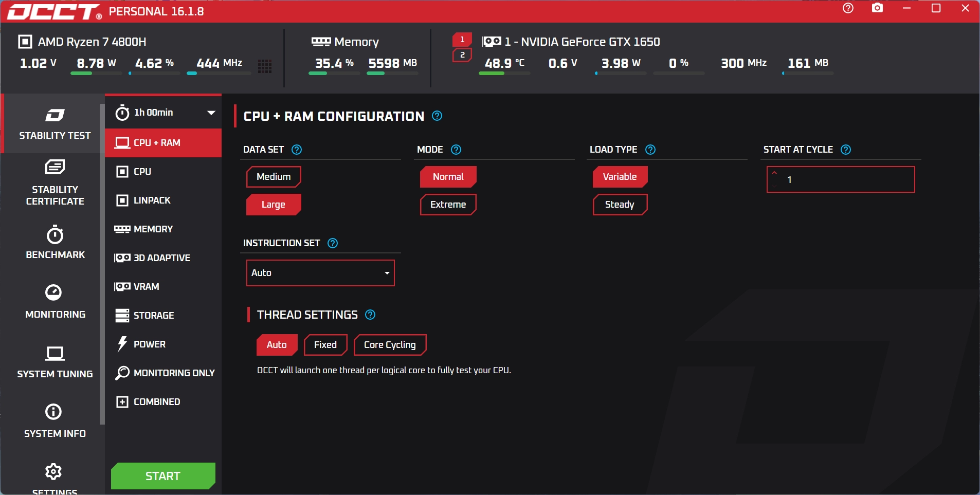This screenshot has width=980, height=495.
Task: Increase the Start At Cycle value
Action: [774, 173]
